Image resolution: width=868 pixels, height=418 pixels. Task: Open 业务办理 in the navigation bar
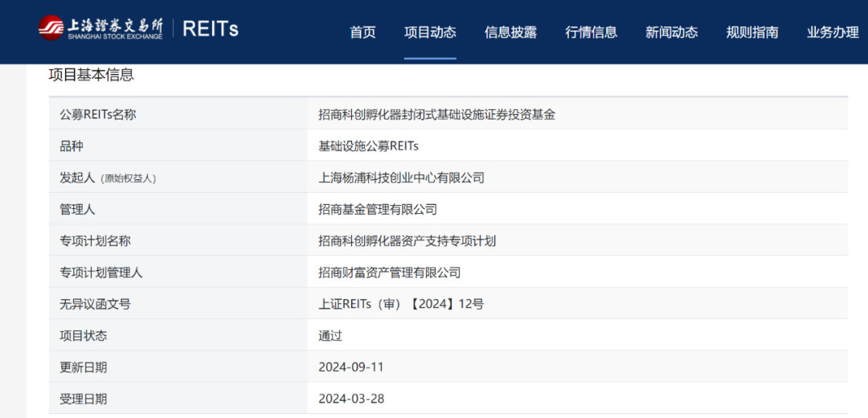point(833,32)
